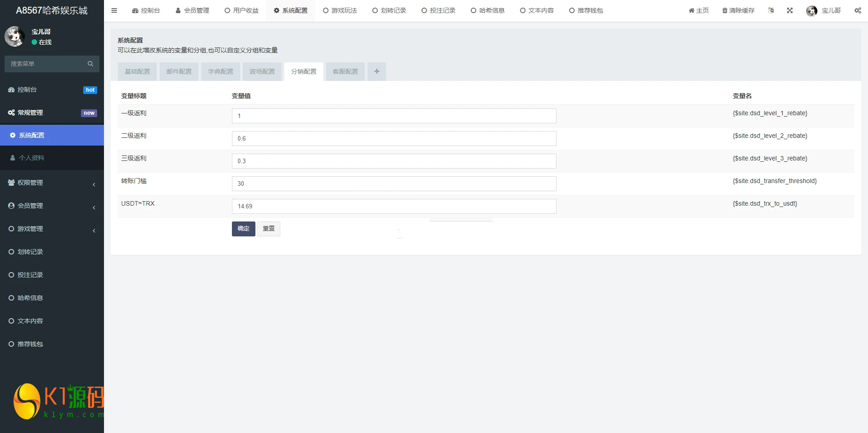Expand the 权限管理 sidebar menu
Viewport: 868px width, 433px height.
[x=52, y=183]
